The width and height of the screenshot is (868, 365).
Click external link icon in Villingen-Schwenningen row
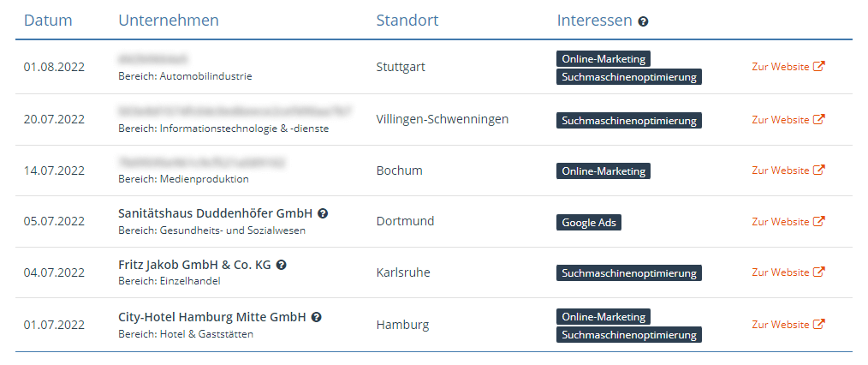[x=819, y=119]
